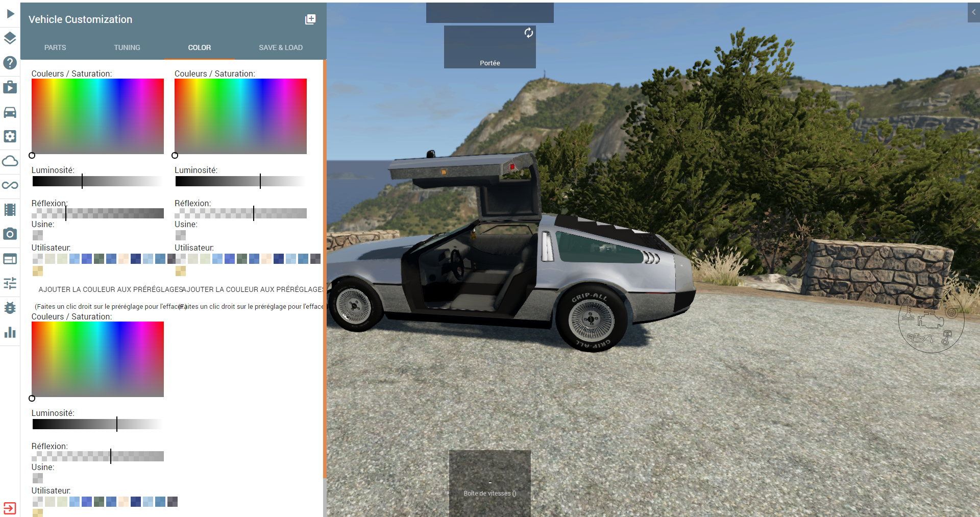Adjust the third paint's Luminosité slider
The height and width of the screenshot is (517, 980).
tap(97, 424)
